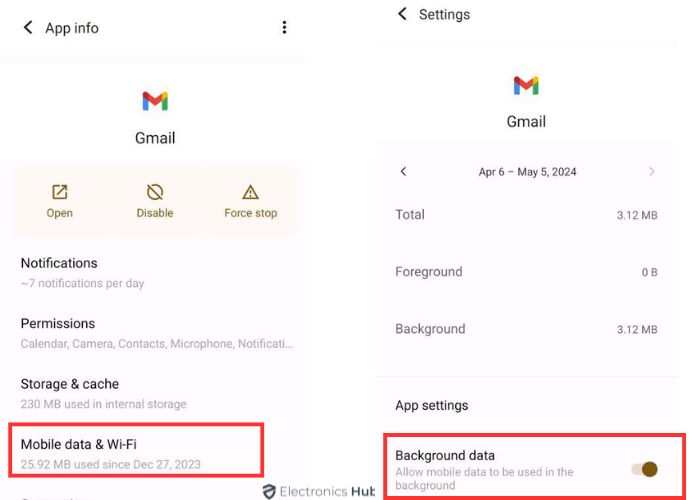Image resolution: width=700 pixels, height=500 pixels.
Task: Tap the Foreground usage row
Action: click(x=526, y=272)
